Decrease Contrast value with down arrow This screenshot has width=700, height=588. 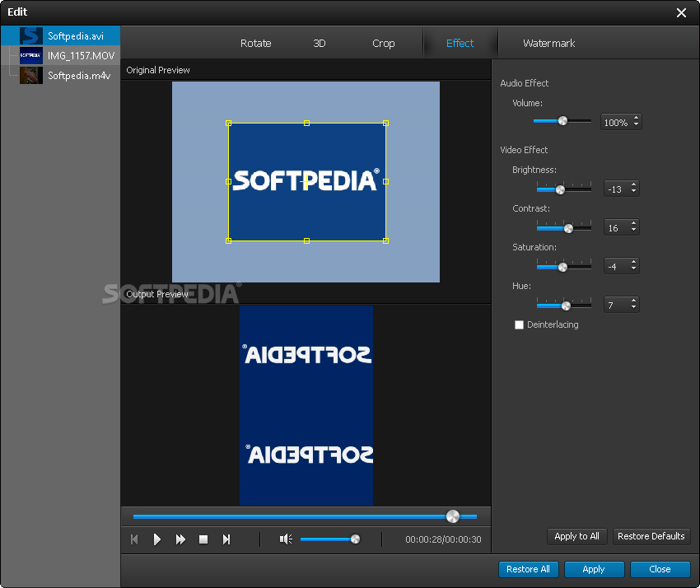pyautogui.click(x=634, y=231)
